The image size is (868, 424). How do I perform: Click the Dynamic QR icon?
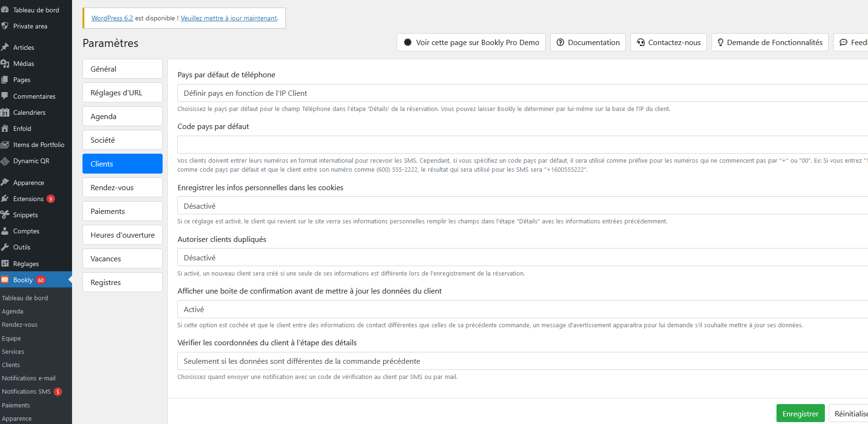[5, 161]
